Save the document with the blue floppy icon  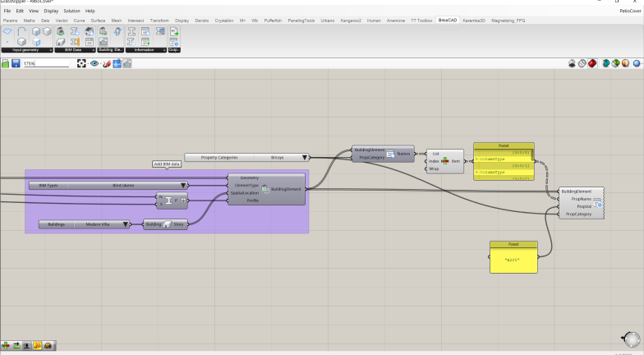pyautogui.click(x=16, y=63)
